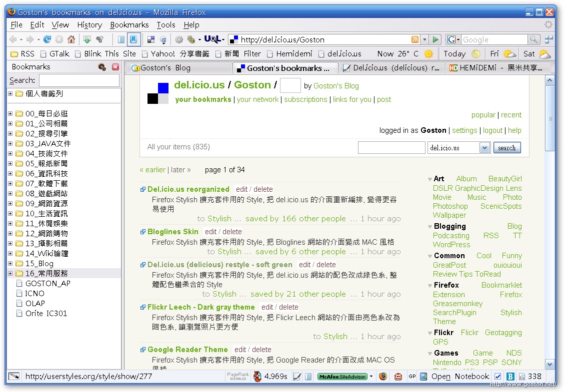Click the Reload page toolbar icon
Viewport: 564px width, 392px height.
tap(47, 39)
